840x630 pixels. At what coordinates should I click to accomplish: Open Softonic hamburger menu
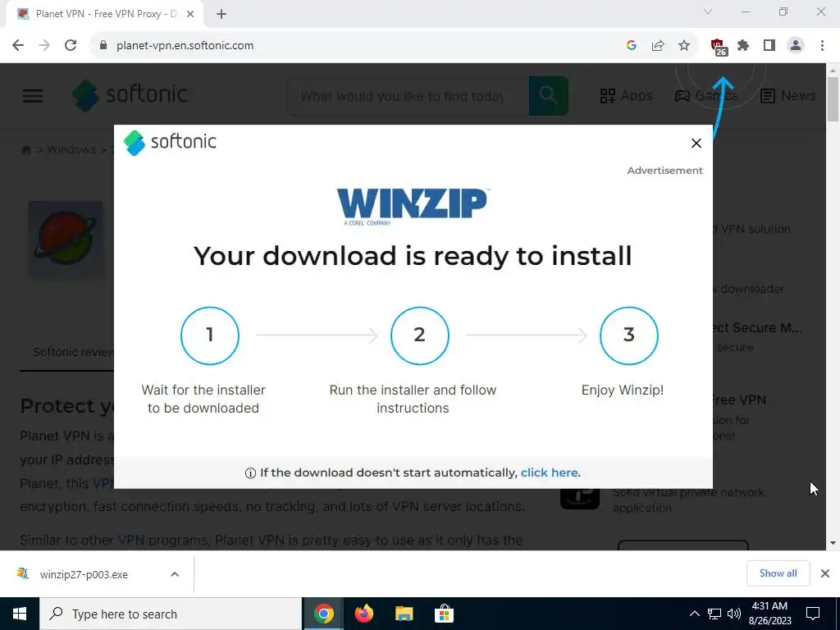point(33,96)
